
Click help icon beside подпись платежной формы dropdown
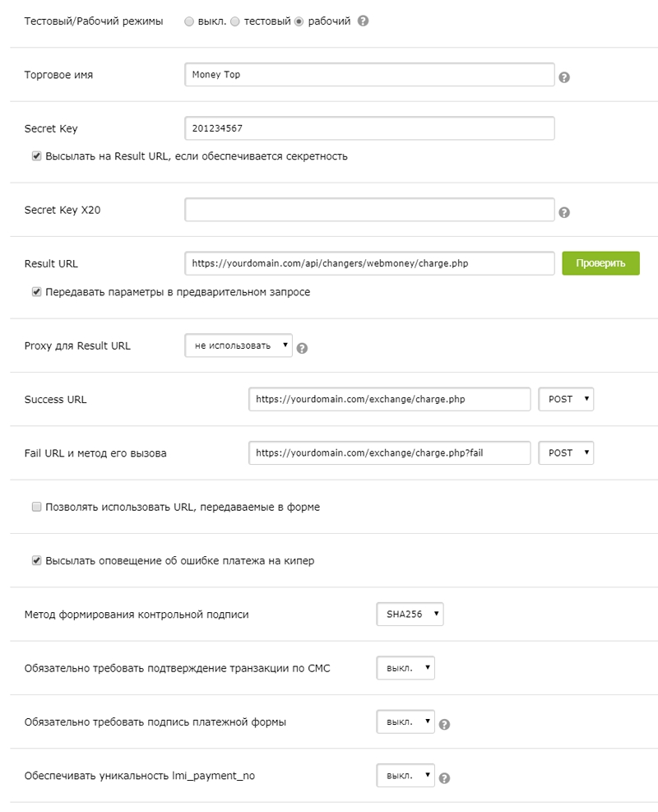pyautogui.click(x=444, y=725)
